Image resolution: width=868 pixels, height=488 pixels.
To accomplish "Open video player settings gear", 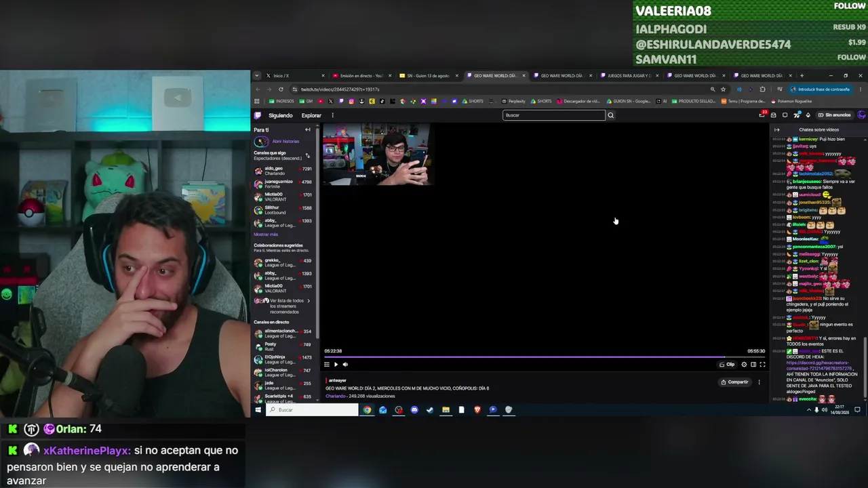I will click(744, 365).
